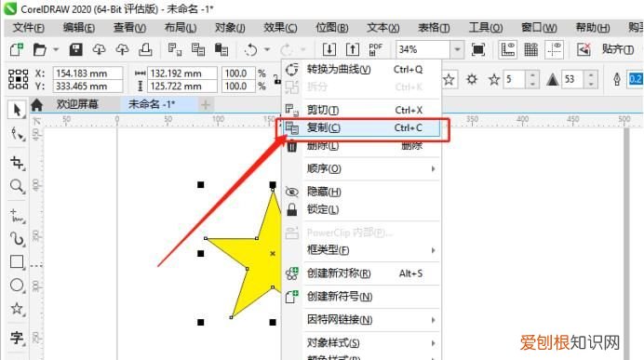Screen dimensions: 644x360
Task: Click the Publish to PDF icon
Action: [375, 49]
